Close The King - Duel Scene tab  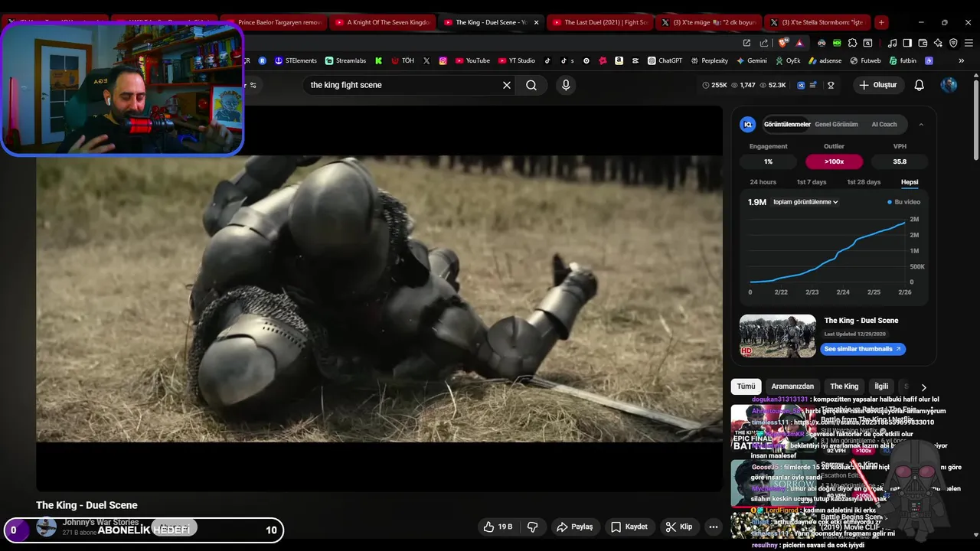[x=536, y=22]
